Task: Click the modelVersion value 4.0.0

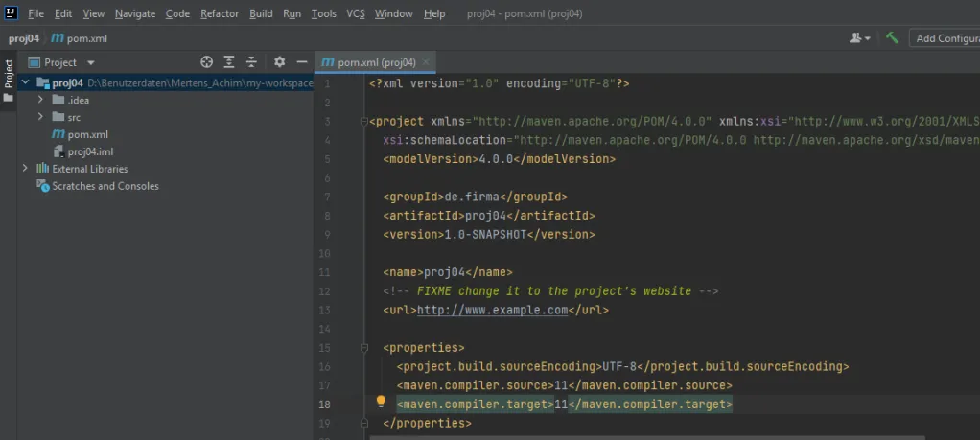Action: tap(496, 159)
